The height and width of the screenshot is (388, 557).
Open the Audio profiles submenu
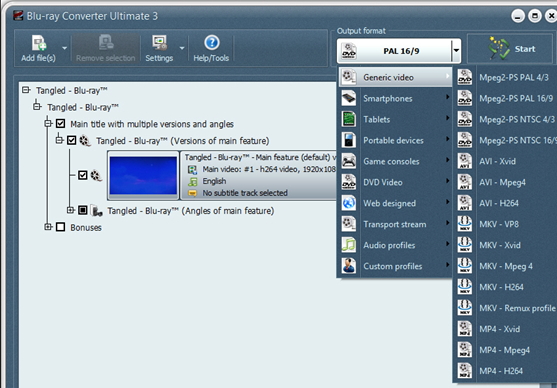coord(395,245)
